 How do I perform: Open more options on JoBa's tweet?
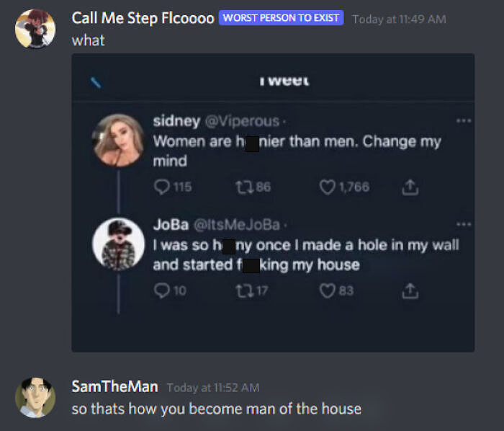464,224
